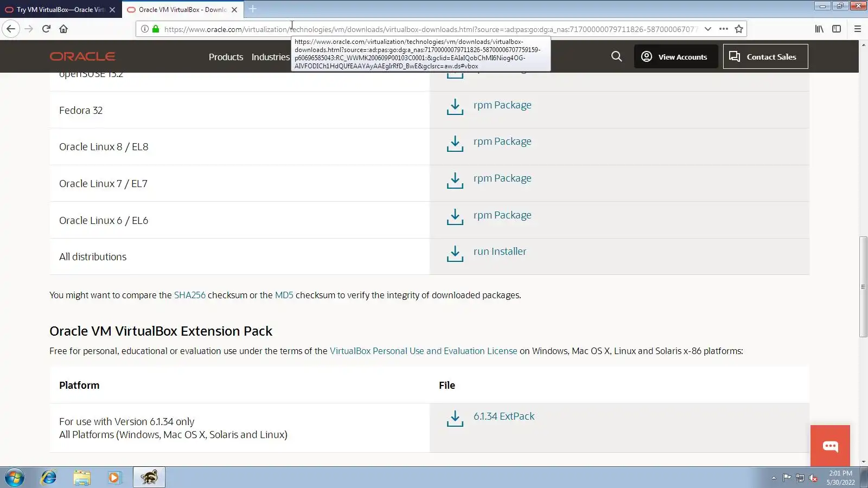Open the Oracle chat widget

tap(830, 446)
